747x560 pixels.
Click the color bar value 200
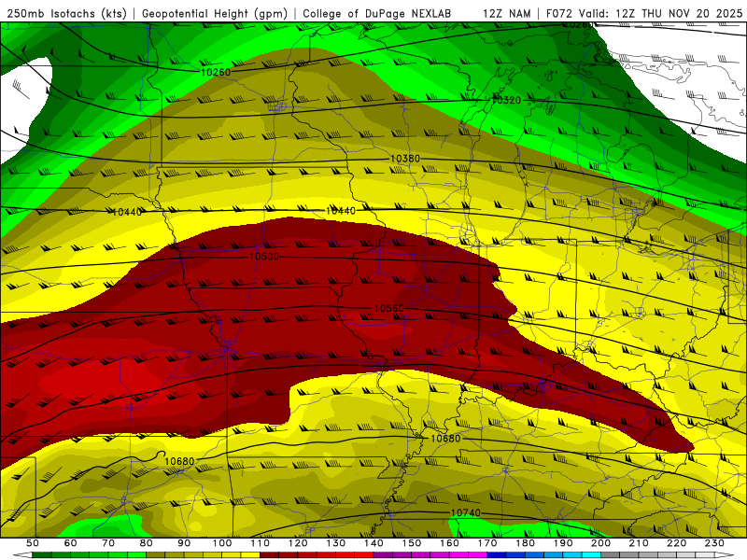[x=600, y=543]
